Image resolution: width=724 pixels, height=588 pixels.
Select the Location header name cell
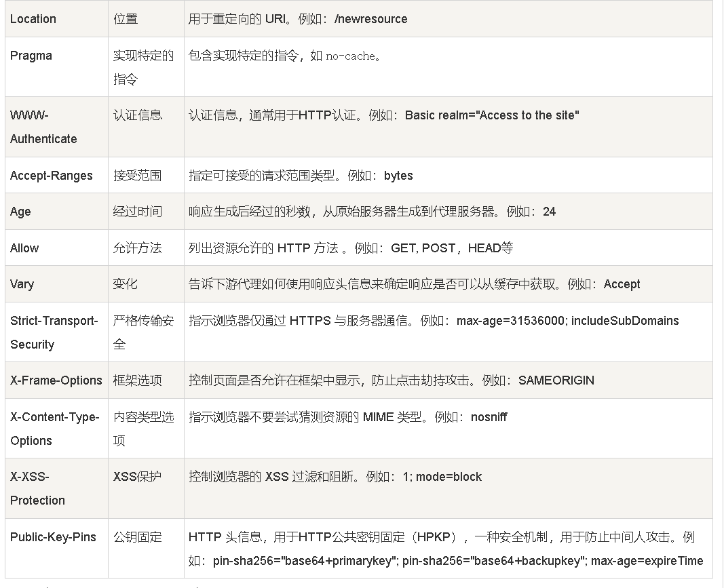pyautogui.click(x=56, y=19)
